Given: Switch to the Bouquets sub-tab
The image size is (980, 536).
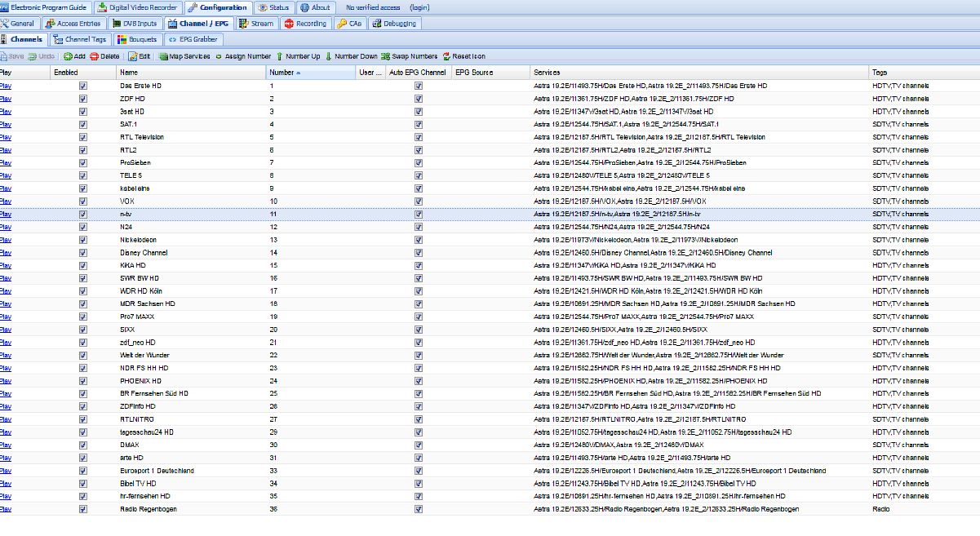Looking at the screenshot, I should [137, 39].
